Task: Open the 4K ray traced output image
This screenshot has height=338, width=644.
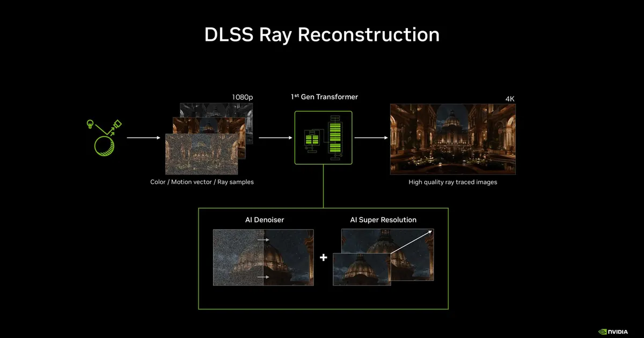Action: pyautogui.click(x=453, y=139)
